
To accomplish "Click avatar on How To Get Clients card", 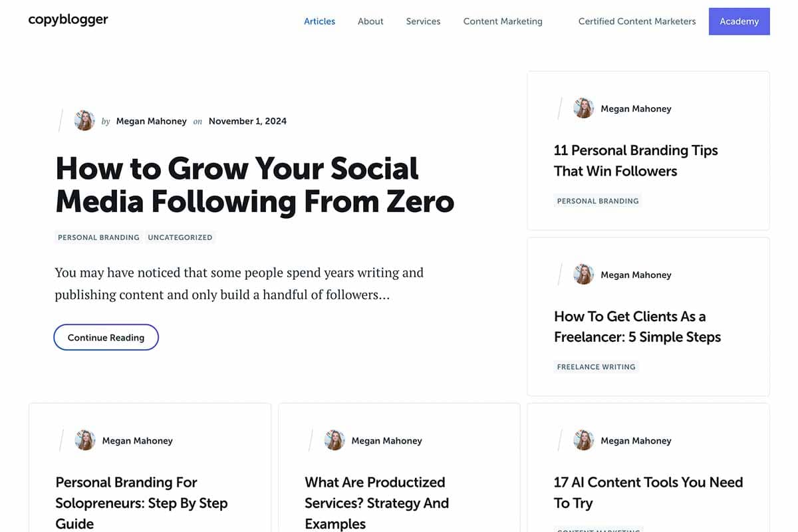I will point(583,275).
